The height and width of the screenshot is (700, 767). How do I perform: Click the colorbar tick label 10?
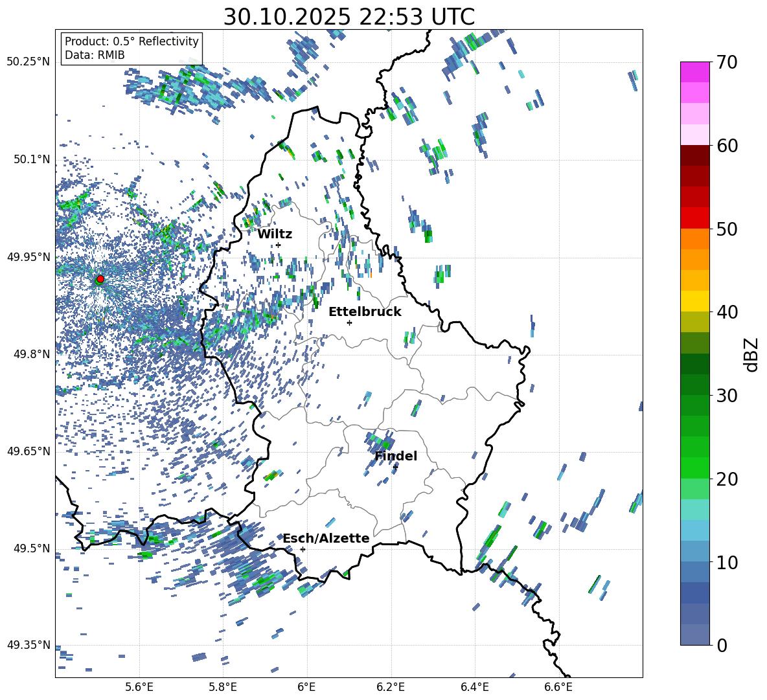tap(727, 562)
